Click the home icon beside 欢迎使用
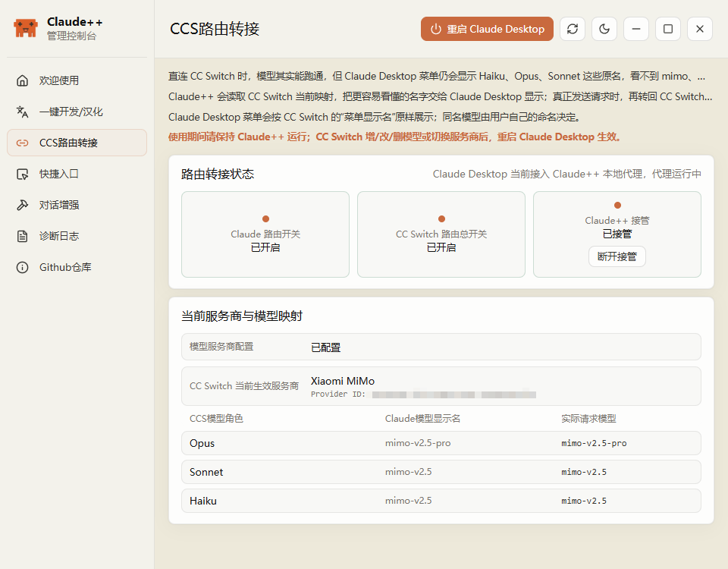728x569 pixels. coord(22,80)
